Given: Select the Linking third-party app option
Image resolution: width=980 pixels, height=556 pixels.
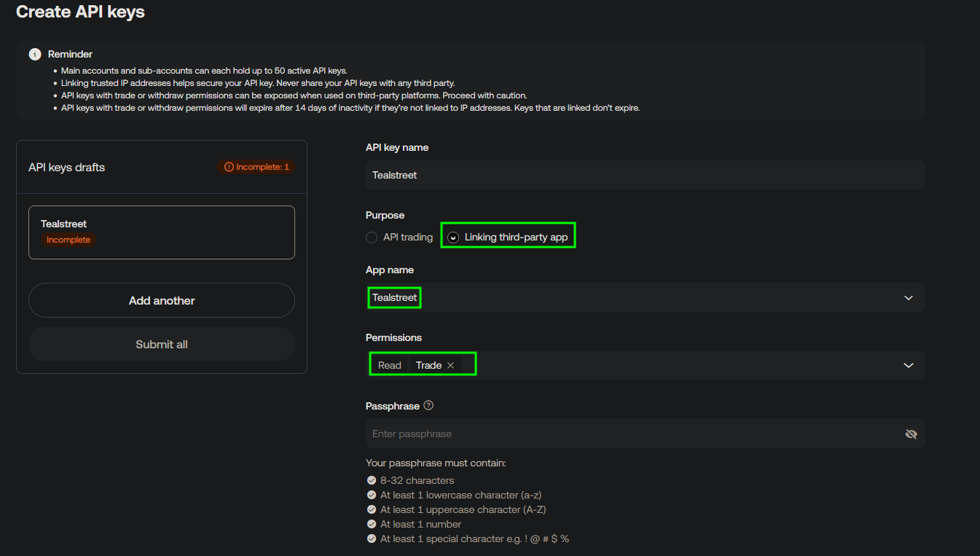Looking at the screenshot, I should [x=453, y=237].
